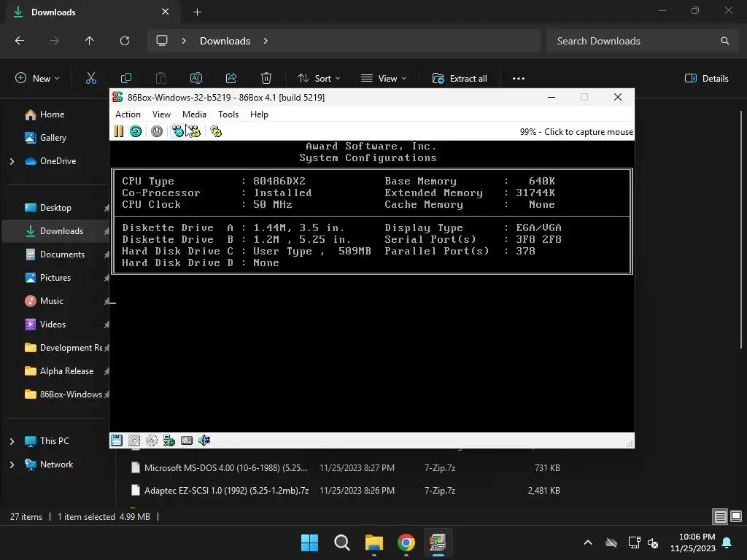Expand the OneDrive tree node
Viewport: 747px width, 560px height.
(12, 161)
